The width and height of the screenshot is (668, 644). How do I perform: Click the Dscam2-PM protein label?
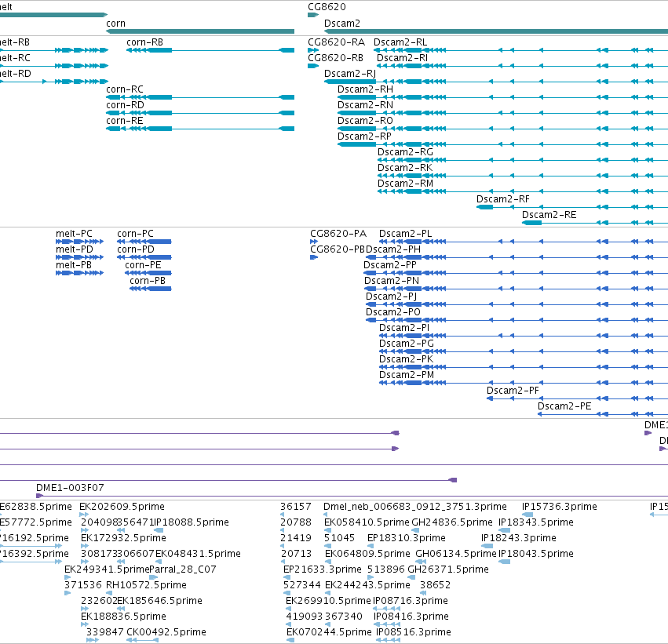[407, 376]
